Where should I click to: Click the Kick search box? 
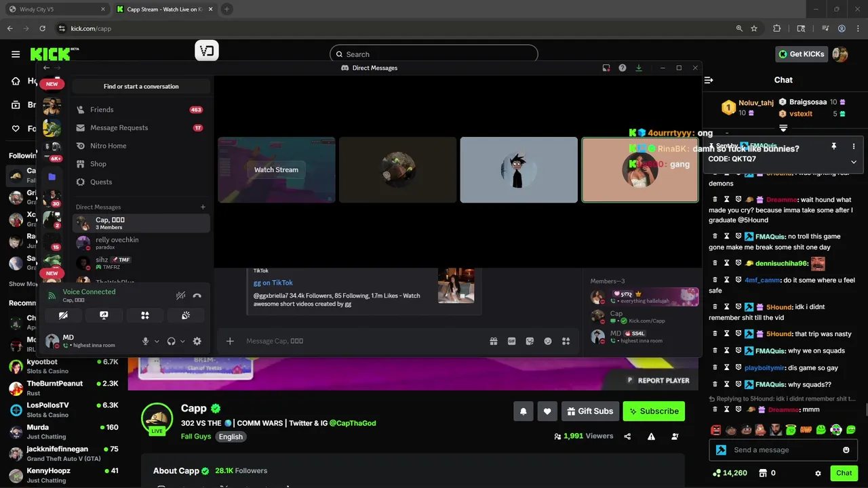coord(434,54)
